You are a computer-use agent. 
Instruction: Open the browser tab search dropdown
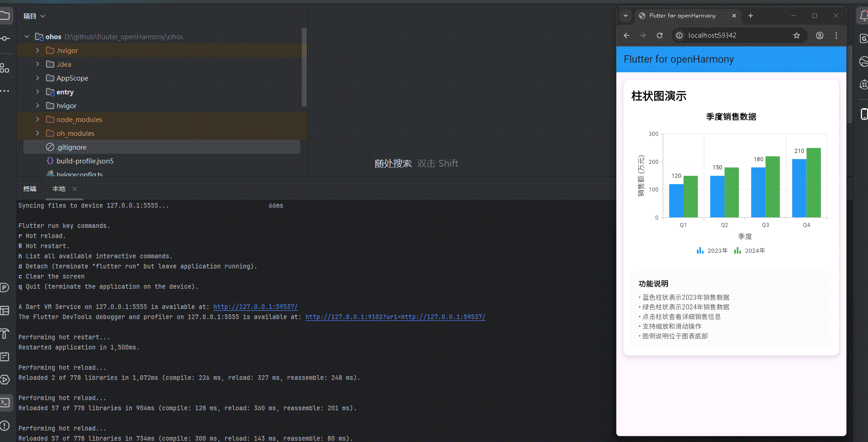626,16
